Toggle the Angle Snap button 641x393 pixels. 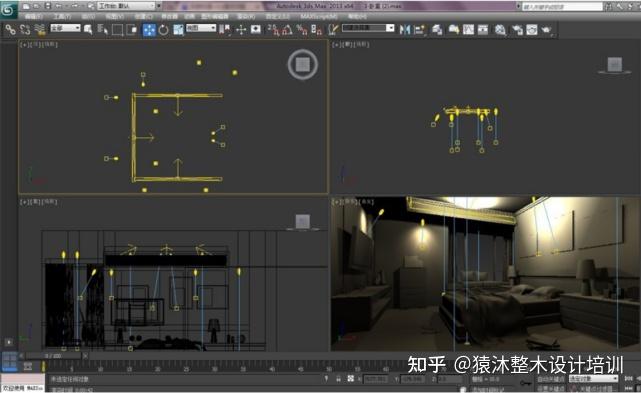coord(287,29)
